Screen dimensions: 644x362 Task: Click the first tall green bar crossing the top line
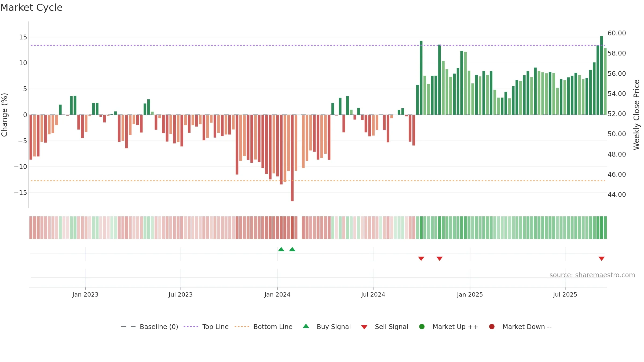pos(421,78)
